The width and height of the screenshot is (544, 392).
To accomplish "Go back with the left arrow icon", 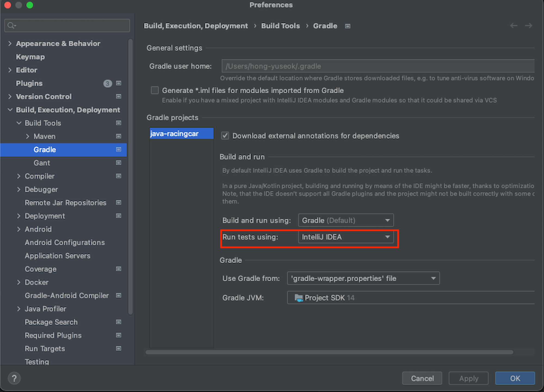I will tap(514, 26).
